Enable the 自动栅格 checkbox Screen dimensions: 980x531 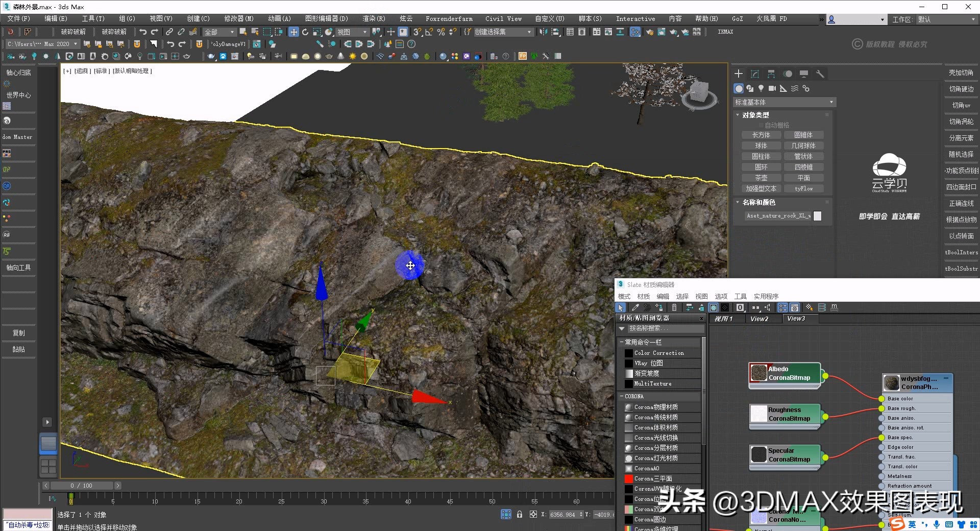pyautogui.click(x=761, y=125)
